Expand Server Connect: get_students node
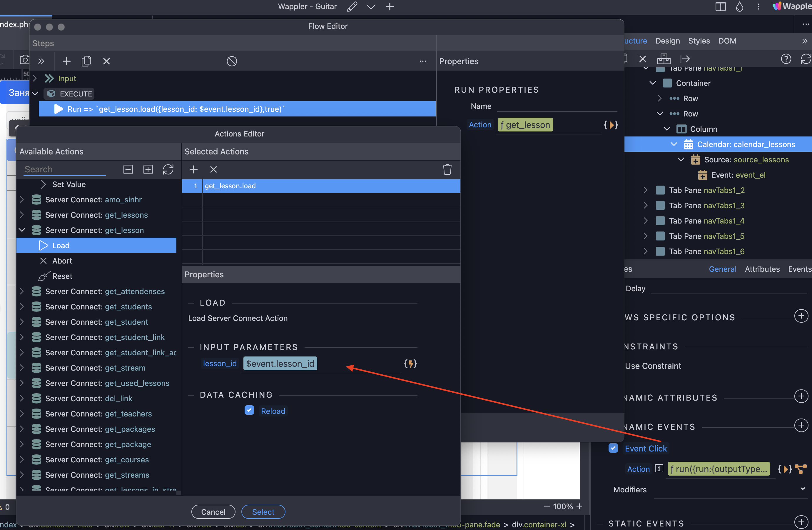Screen dimensions: 812x530 (22, 306)
